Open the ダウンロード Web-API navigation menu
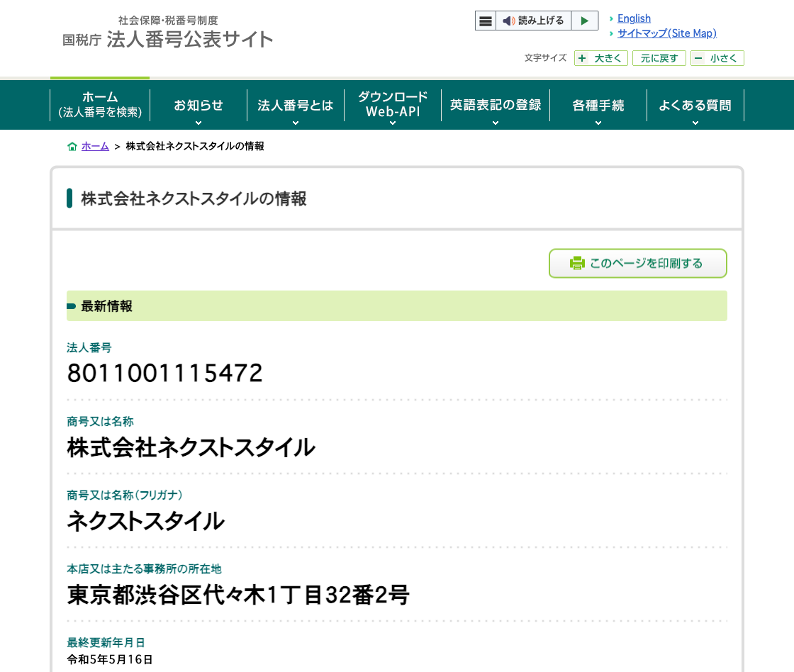Viewport: 794px width, 672px height. 393,106
